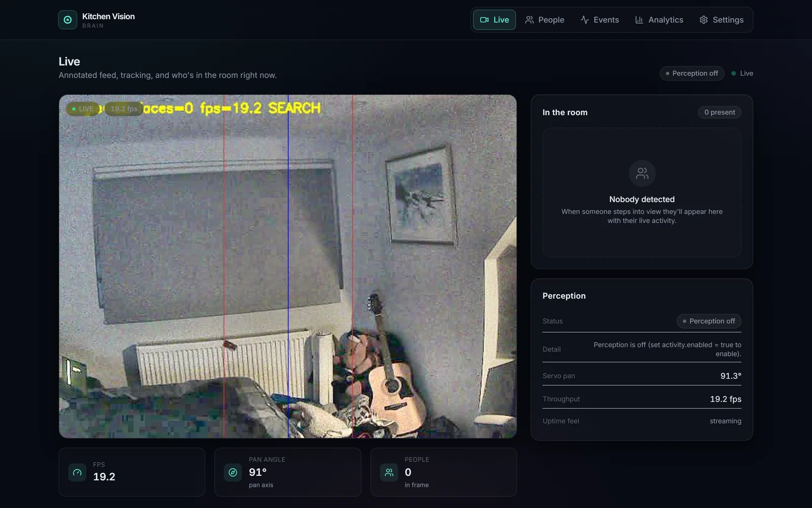This screenshot has width=812, height=508.
Task: Click the Pan Angle compass icon
Action: tap(233, 472)
